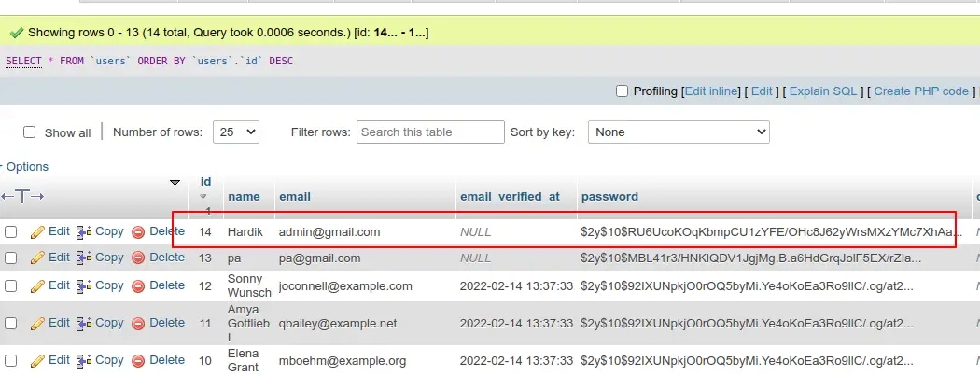
Task: Click the full texts toggle arrows icon
Action: (x=23, y=197)
